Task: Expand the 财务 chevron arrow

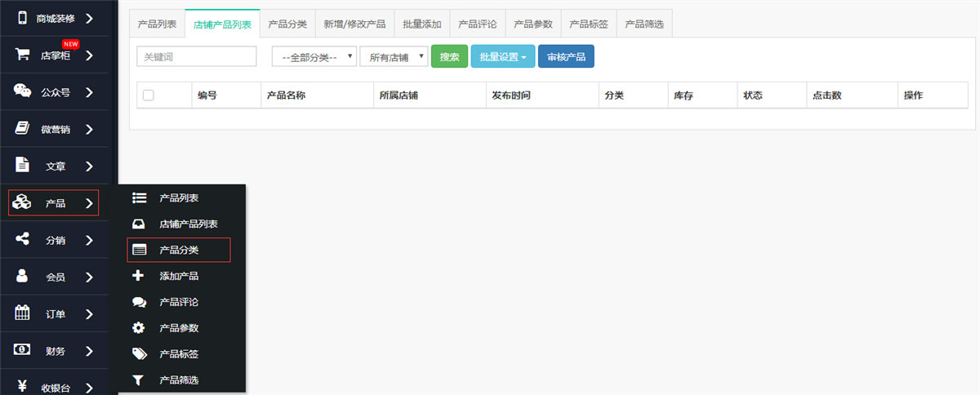Action: tap(89, 351)
